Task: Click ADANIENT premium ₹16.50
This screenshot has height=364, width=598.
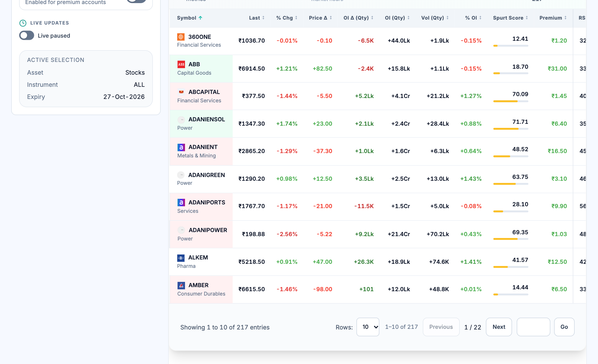Action: pyautogui.click(x=557, y=151)
